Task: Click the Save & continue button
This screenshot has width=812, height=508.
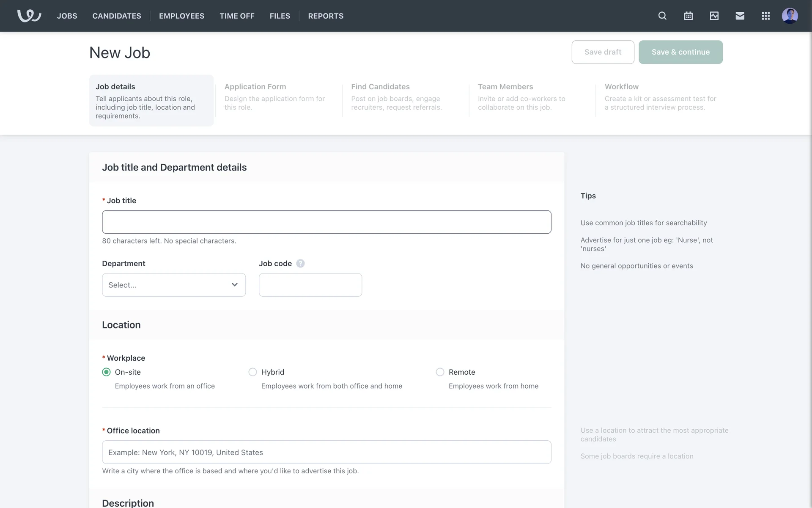Action: (680, 52)
